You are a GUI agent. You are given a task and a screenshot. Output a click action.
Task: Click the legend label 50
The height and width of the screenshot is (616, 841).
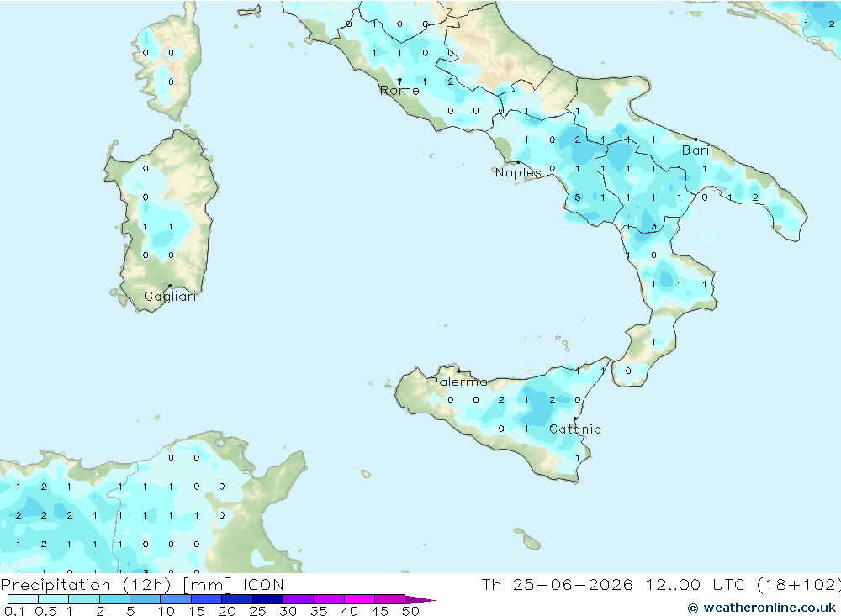tap(410, 611)
